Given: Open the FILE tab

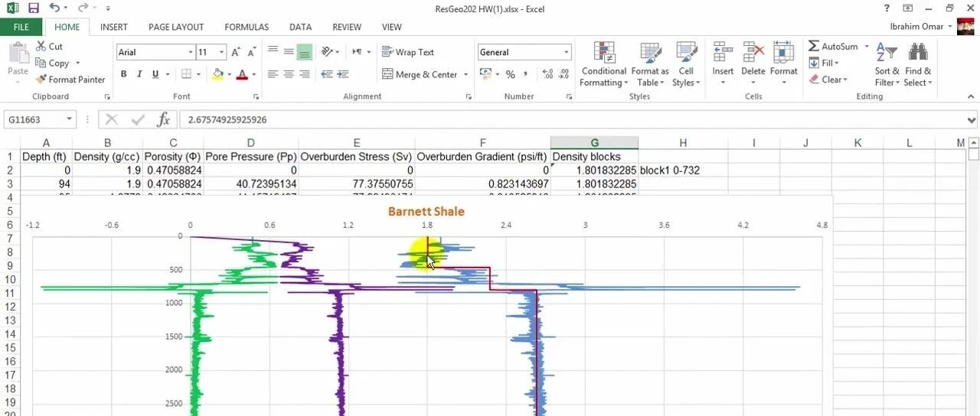Looking at the screenshot, I should (x=22, y=27).
